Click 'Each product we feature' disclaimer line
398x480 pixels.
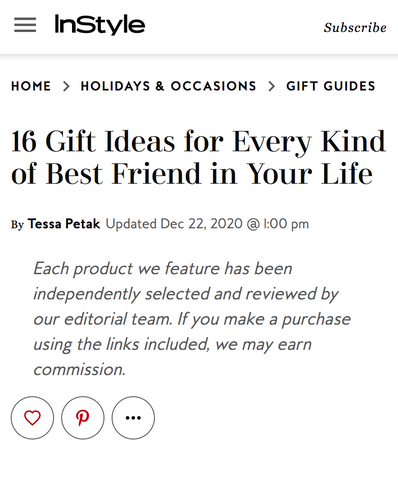point(163,269)
